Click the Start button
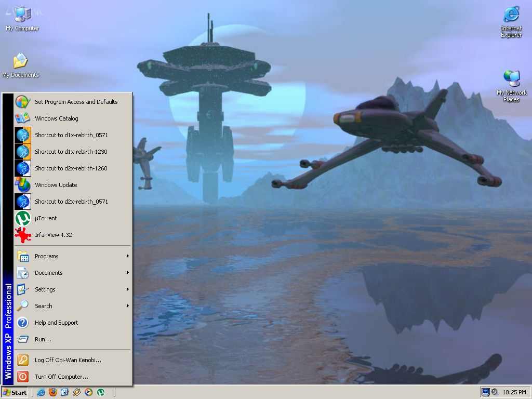This screenshot has height=399, width=532. 15,392
